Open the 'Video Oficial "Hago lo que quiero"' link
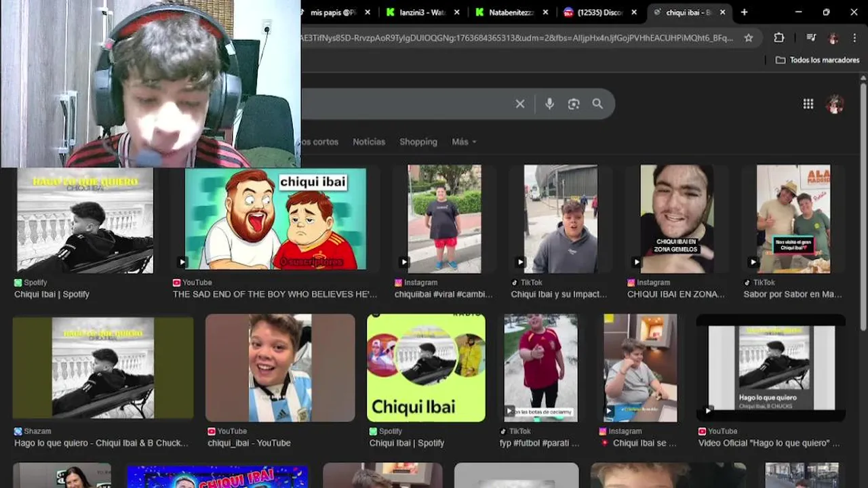Screen dimensions: 868x488 pyautogui.click(x=769, y=443)
